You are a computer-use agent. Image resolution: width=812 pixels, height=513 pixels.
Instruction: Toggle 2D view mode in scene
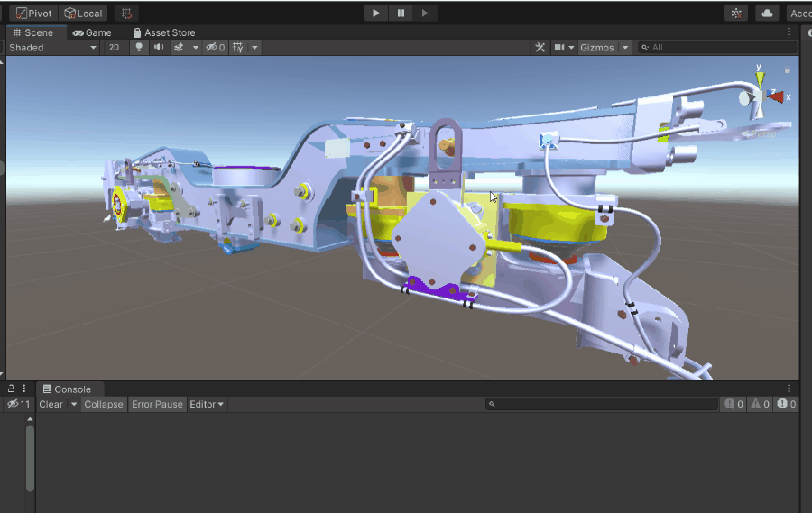pos(115,48)
